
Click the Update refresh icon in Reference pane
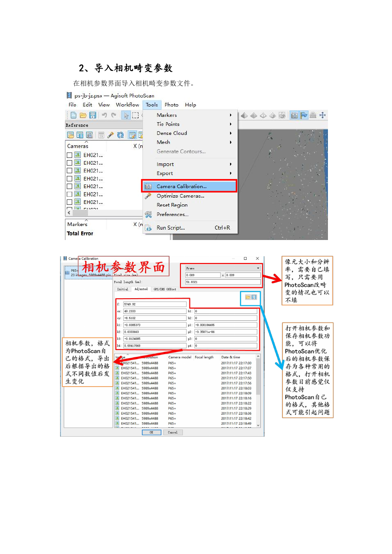(x=120, y=135)
